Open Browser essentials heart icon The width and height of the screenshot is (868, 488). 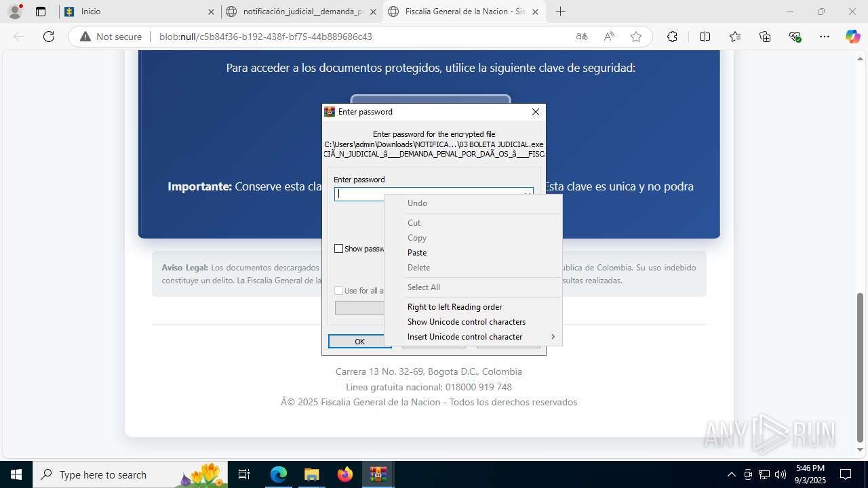[795, 37]
